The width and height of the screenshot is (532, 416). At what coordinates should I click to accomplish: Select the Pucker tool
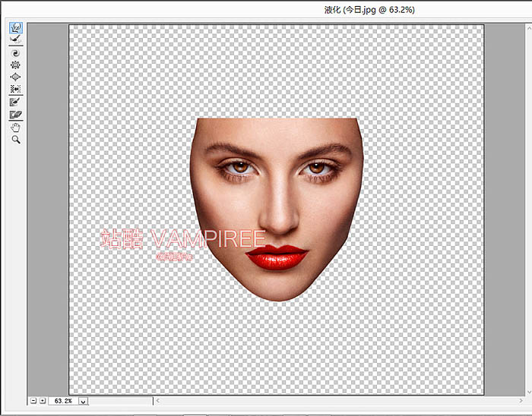[x=16, y=65]
